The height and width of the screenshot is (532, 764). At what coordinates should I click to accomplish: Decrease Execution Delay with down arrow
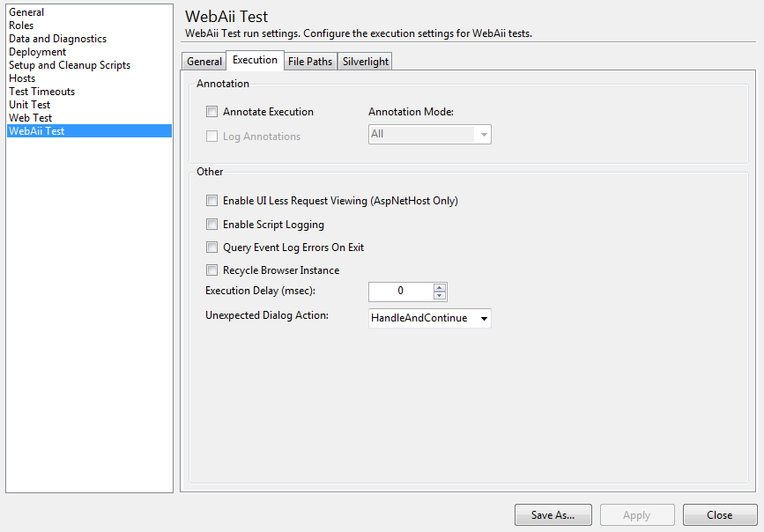[x=440, y=295]
